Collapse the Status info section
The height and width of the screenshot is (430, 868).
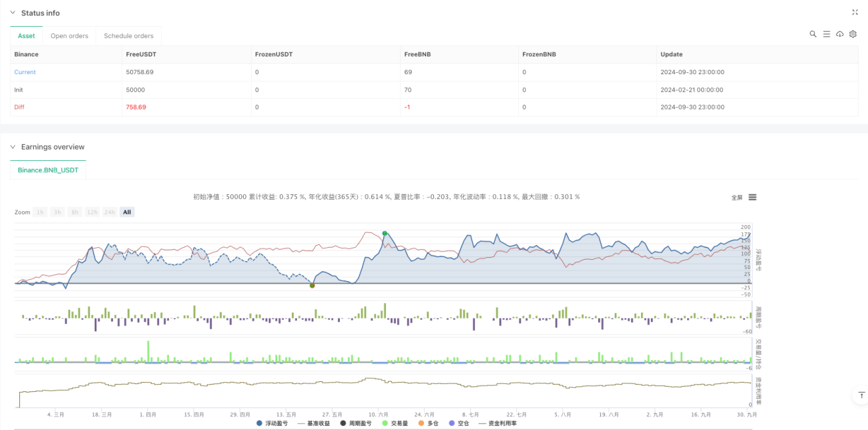click(x=13, y=13)
